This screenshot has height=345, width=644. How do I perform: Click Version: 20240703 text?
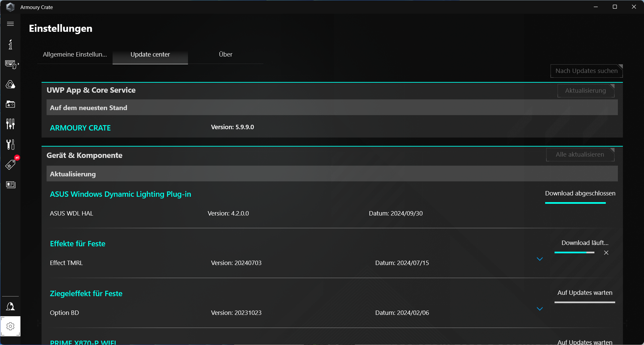236,263
